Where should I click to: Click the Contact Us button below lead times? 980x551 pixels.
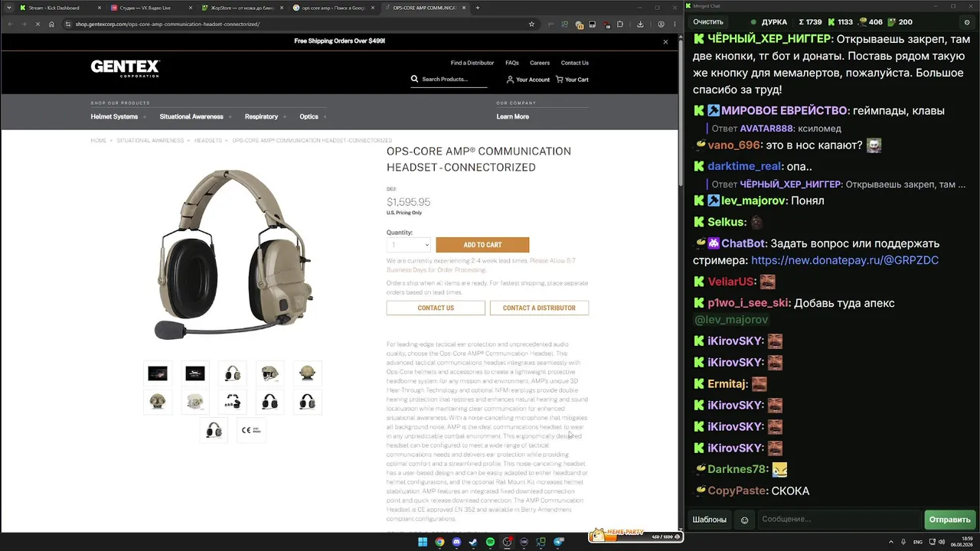click(x=436, y=308)
